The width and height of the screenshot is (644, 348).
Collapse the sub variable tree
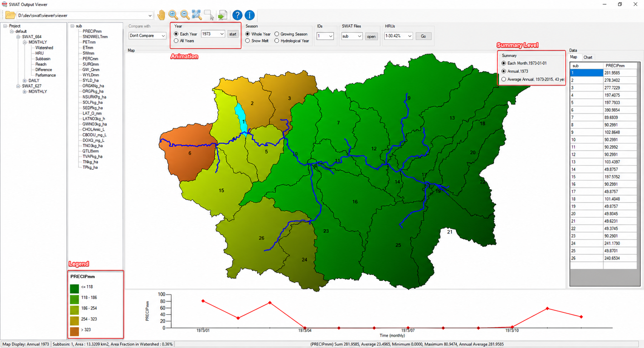click(72, 26)
